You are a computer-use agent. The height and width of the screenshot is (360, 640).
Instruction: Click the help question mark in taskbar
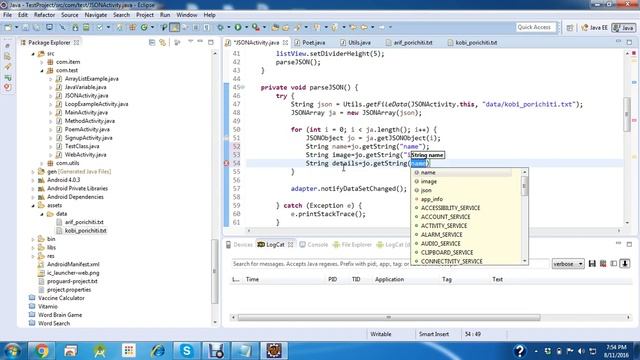point(519,351)
